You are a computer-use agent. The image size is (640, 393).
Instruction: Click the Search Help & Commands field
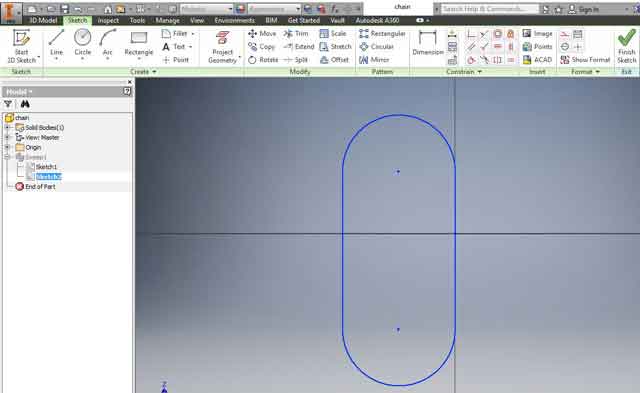coord(490,9)
